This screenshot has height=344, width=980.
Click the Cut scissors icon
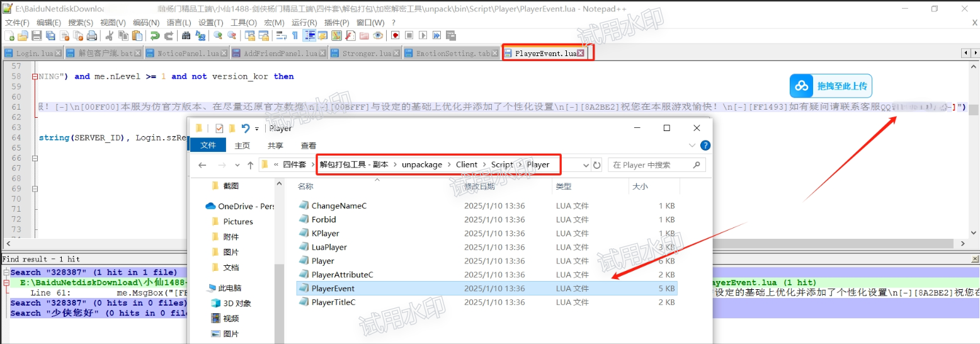110,36
